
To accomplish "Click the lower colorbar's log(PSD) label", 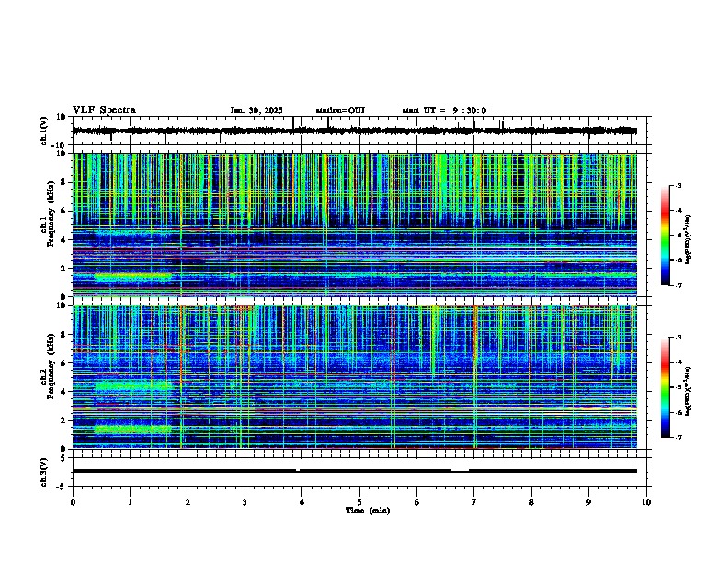I will pos(688,391).
